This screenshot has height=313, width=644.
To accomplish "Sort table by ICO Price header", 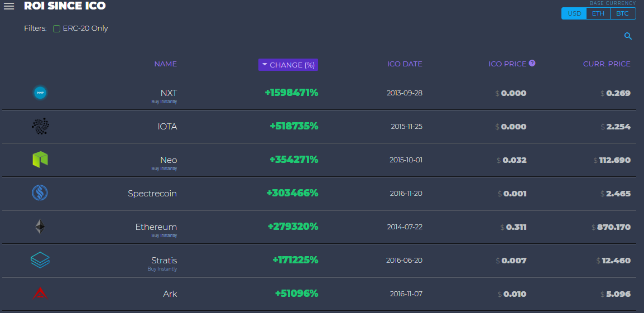I will click(507, 64).
